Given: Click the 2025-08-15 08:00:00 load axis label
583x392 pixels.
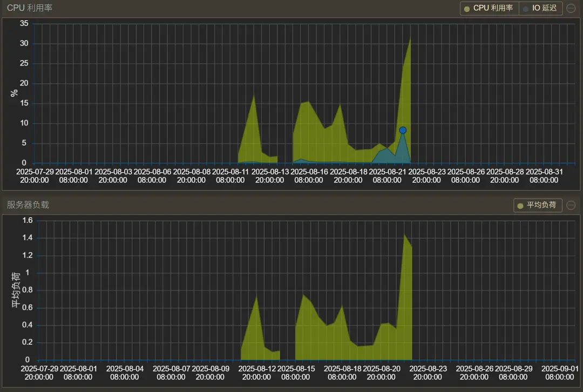Looking at the screenshot, I should pyautogui.click(x=295, y=373).
